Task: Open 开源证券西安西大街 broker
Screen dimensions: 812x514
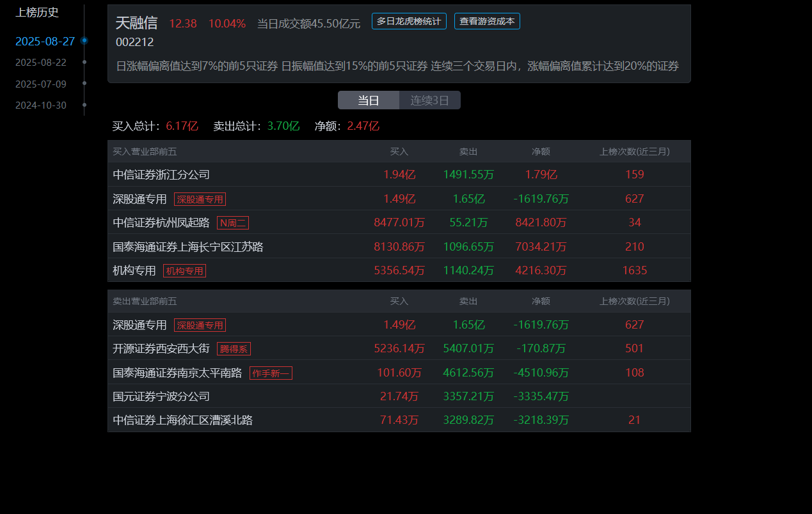Action: (161, 348)
